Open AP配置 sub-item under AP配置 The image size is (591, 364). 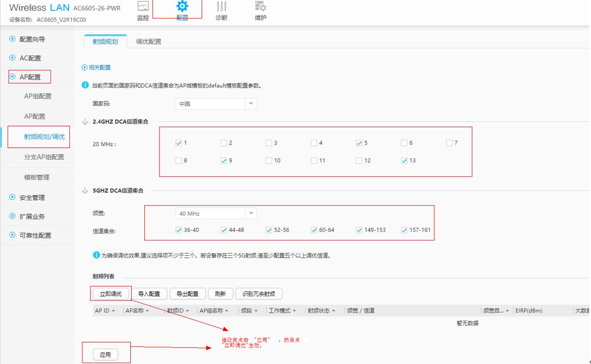click(35, 116)
